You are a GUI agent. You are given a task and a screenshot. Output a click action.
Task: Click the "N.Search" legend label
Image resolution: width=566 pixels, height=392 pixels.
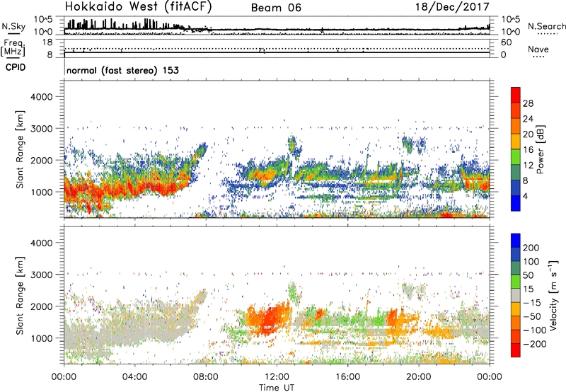coord(547,26)
